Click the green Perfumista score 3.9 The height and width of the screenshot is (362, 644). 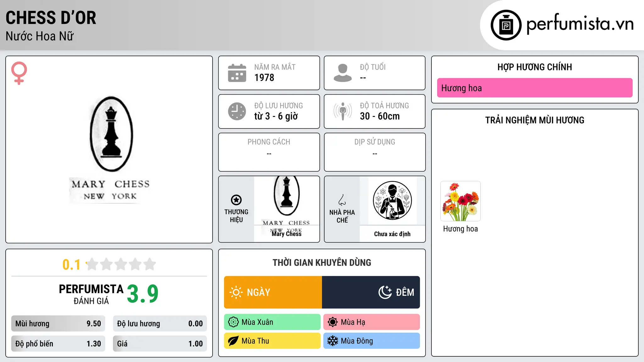pyautogui.click(x=143, y=294)
